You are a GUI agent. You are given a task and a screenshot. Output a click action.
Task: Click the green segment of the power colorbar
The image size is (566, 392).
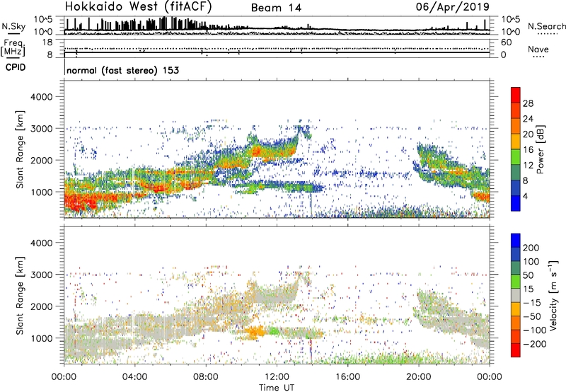pos(516,156)
